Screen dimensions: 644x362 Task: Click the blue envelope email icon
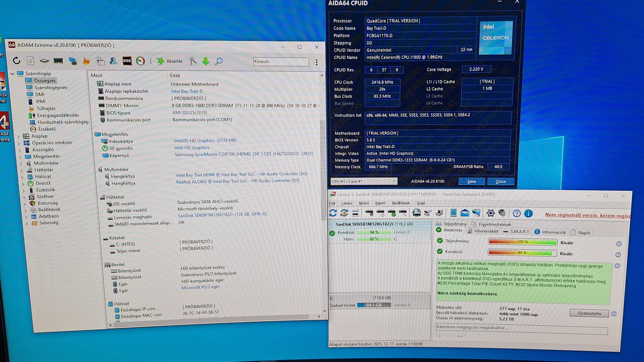[465, 213]
